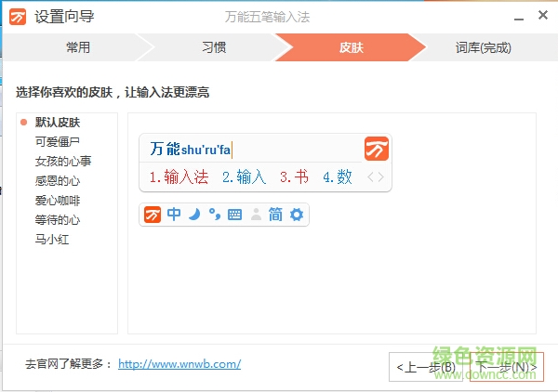Click the <上一步(B) back button
The width and height of the screenshot is (558, 392).
click(426, 367)
